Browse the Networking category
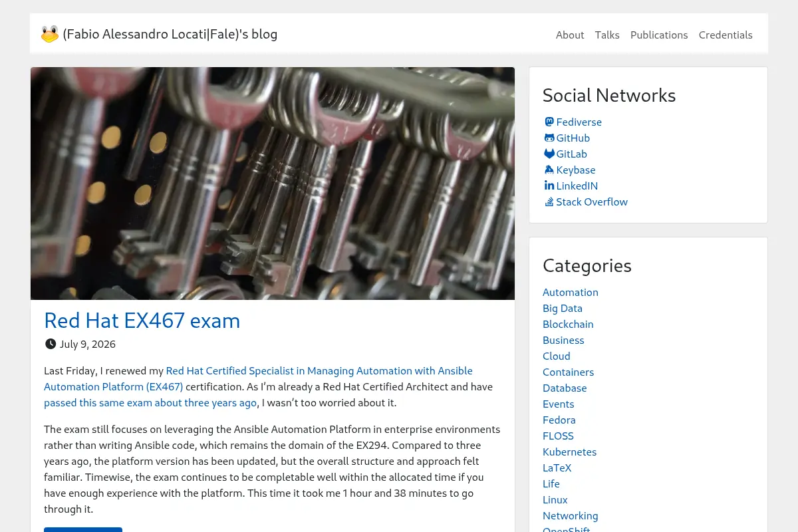Screen dimensions: 798x532 (571, 515)
